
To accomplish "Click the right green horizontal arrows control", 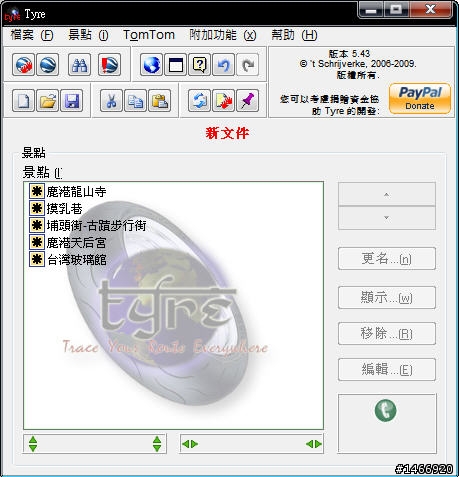I will point(314,444).
